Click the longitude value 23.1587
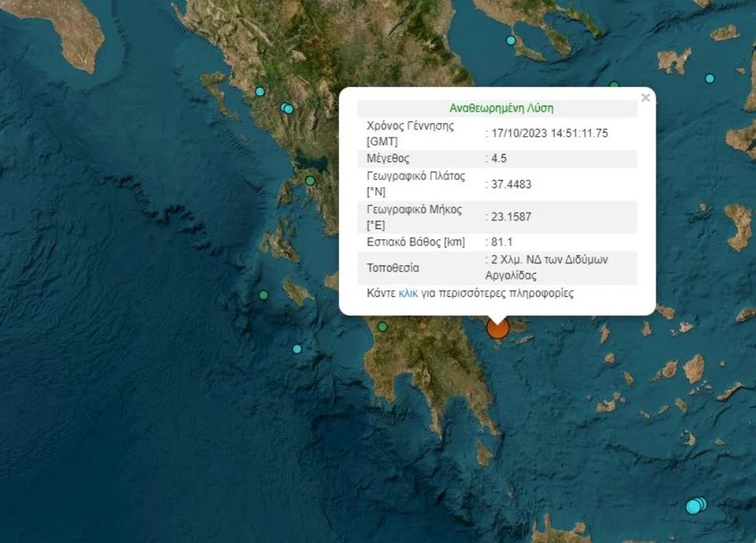756x543 pixels. (x=511, y=217)
